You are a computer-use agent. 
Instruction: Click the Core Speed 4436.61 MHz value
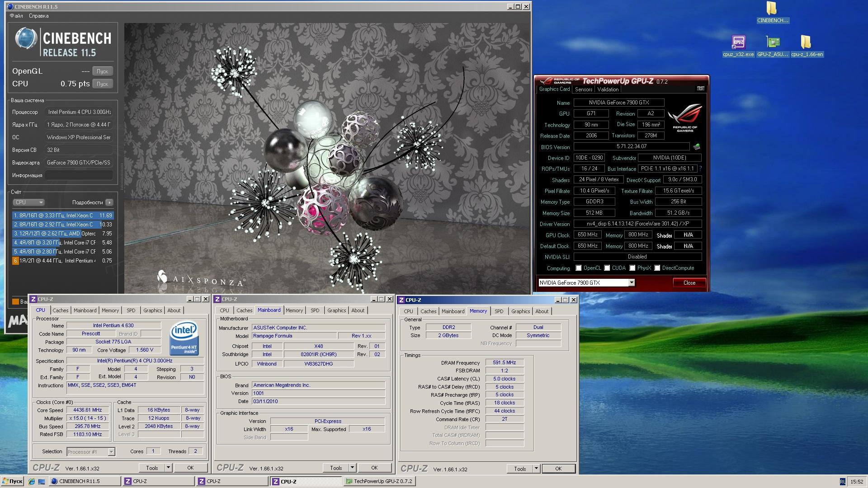[88, 410]
